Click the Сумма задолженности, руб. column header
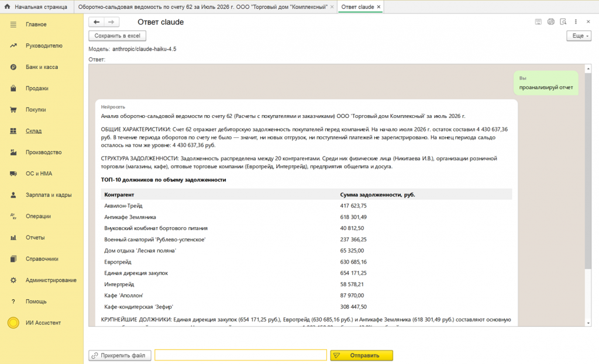Screen dimensions: 599x364 pos(377,195)
